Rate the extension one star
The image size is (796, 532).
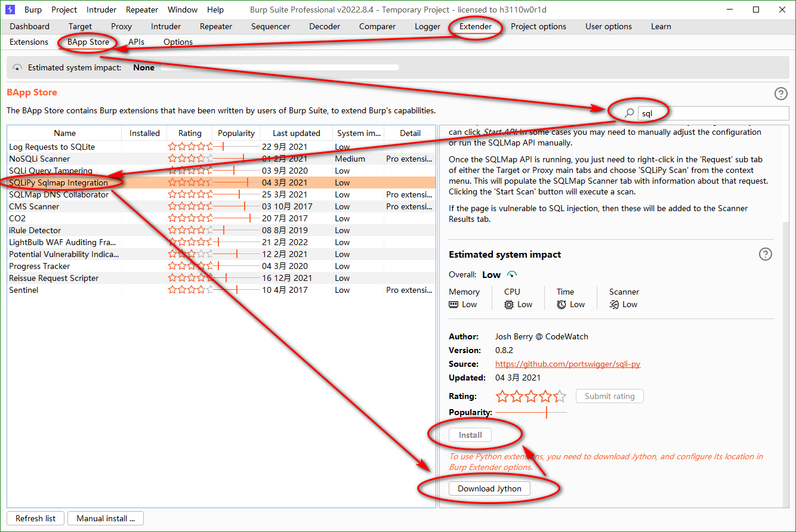[x=502, y=396]
